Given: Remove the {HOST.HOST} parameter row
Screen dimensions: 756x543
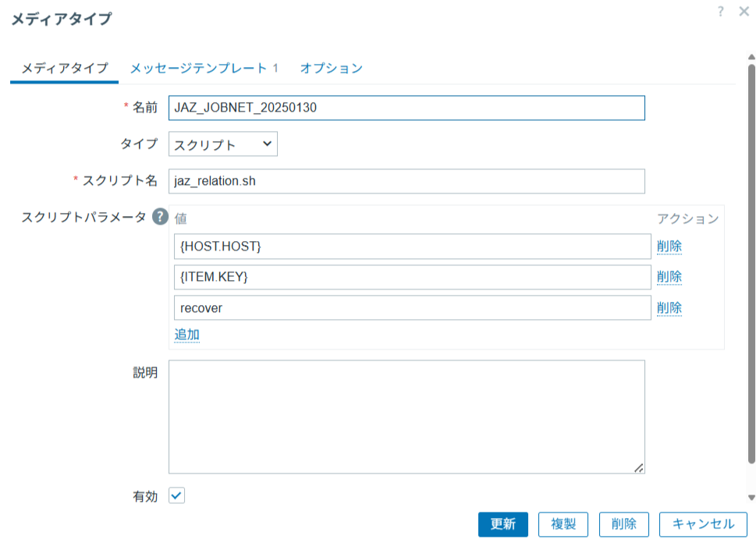Looking at the screenshot, I should (669, 247).
